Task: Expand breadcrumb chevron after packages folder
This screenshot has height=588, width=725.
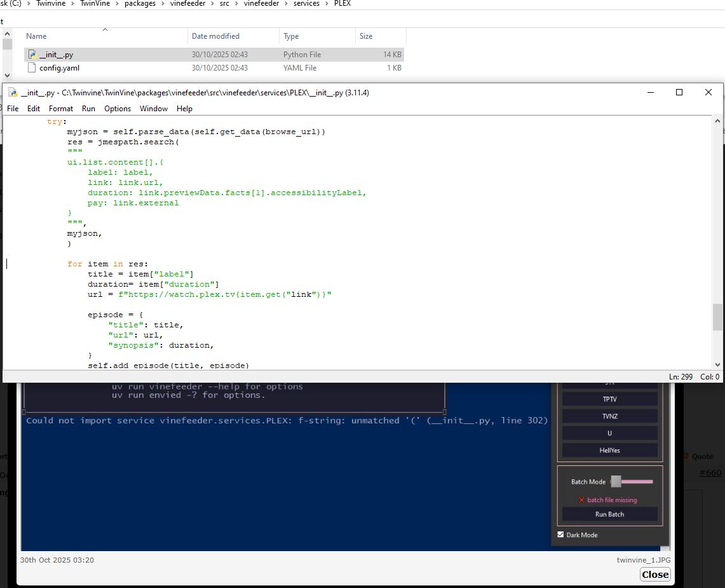Action: (163, 4)
